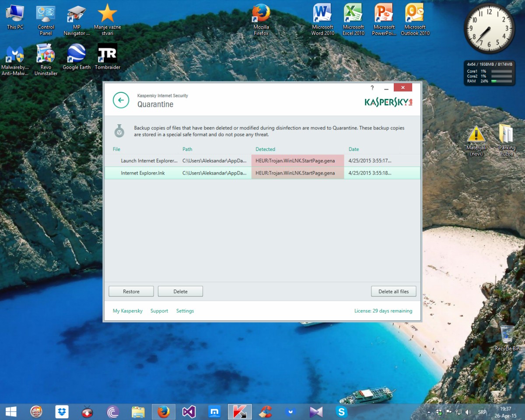Open Skype from the taskbar
Screen dimensions: 525x420
click(x=342, y=412)
